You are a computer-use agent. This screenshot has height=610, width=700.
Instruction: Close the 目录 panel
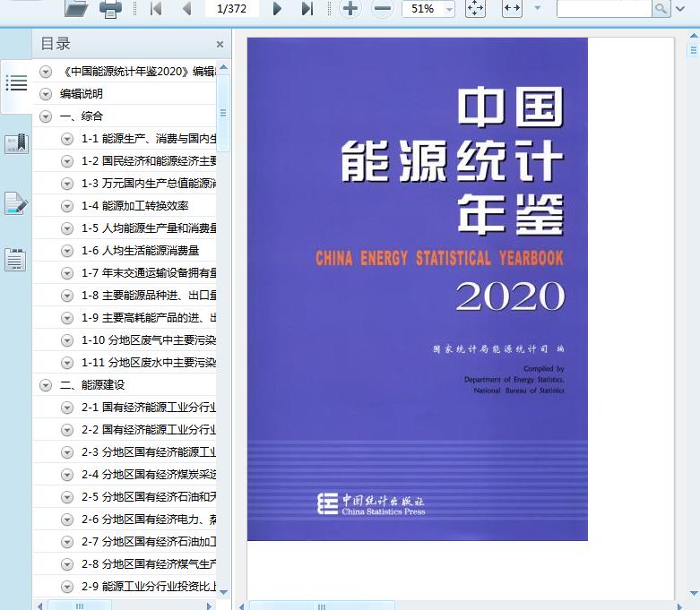point(220,44)
